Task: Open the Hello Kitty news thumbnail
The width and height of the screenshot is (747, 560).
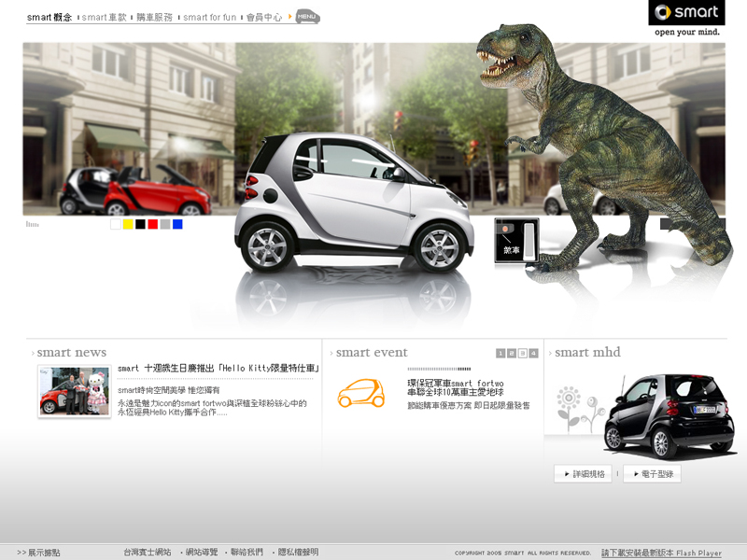Action: pos(75,391)
